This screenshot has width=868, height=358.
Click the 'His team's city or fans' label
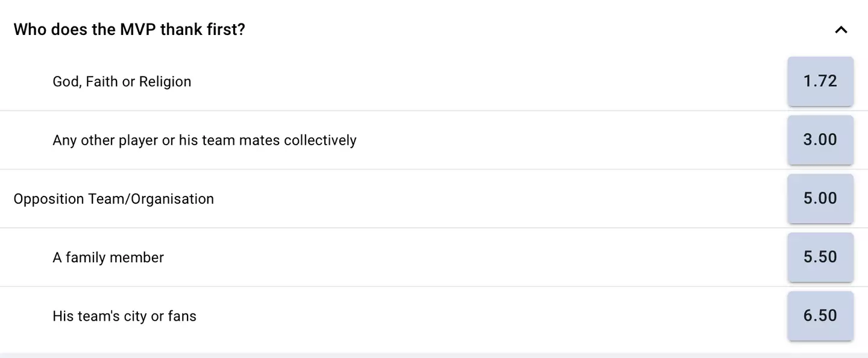click(124, 316)
